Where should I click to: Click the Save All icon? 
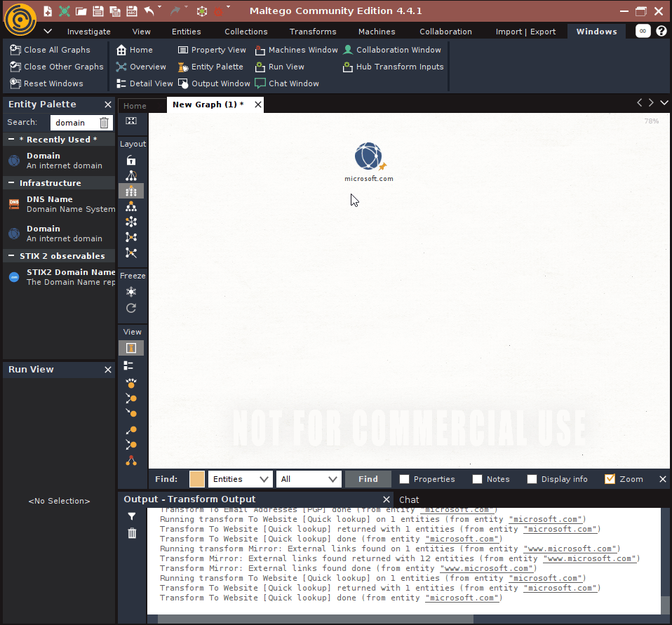click(115, 11)
